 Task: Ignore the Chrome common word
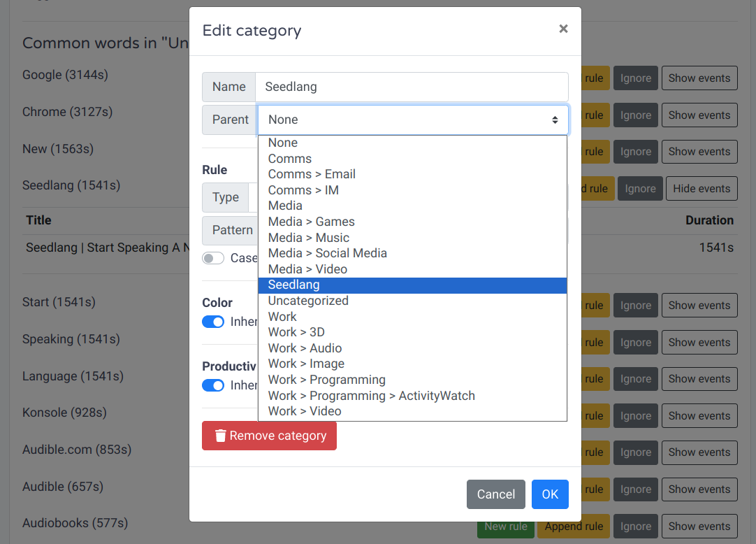(x=635, y=115)
